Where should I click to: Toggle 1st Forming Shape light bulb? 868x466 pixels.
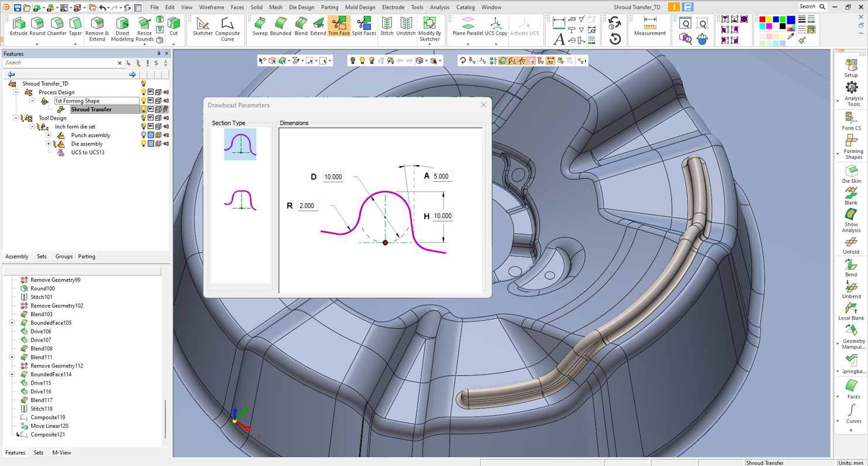(143, 101)
